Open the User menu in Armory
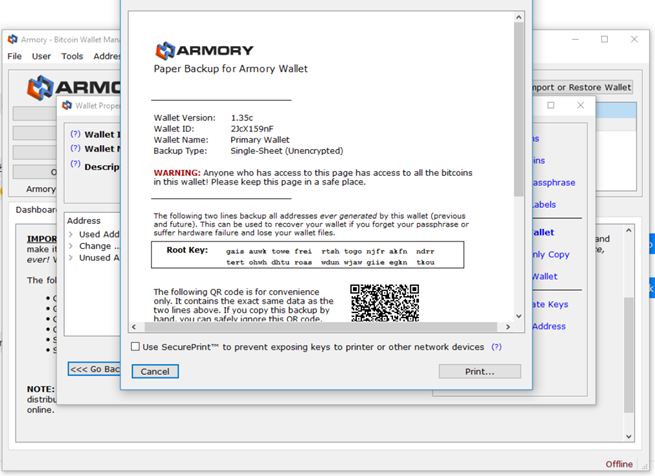 point(41,56)
